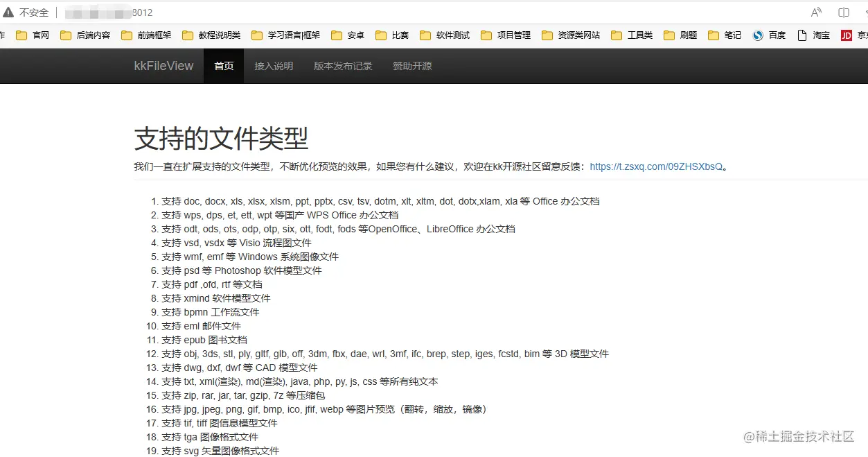Click the split screen icon in address bar
The width and height of the screenshot is (868, 457).
tap(844, 12)
